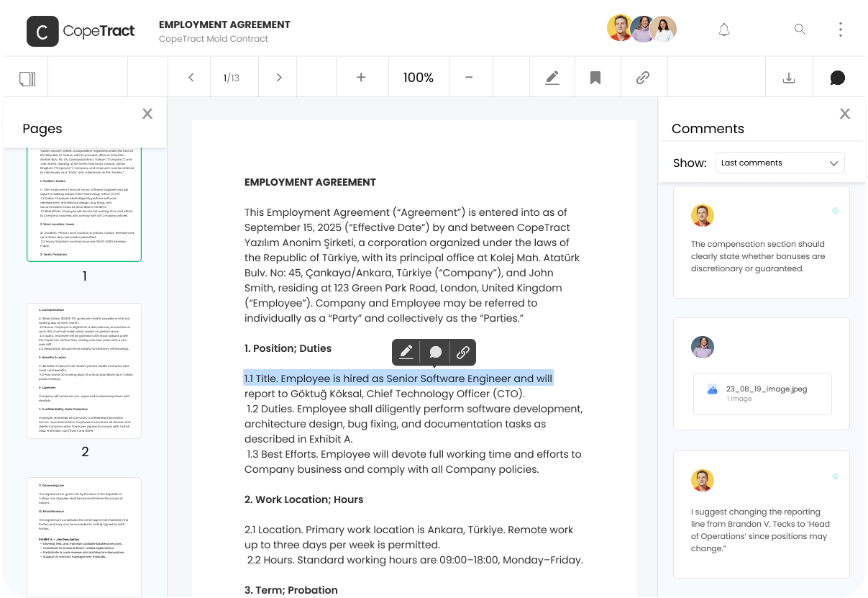The width and height of the screenshot is (868, 598).
Task: Open the 23_08_19_image.jpeg attachment
Action: pos(762,394)
